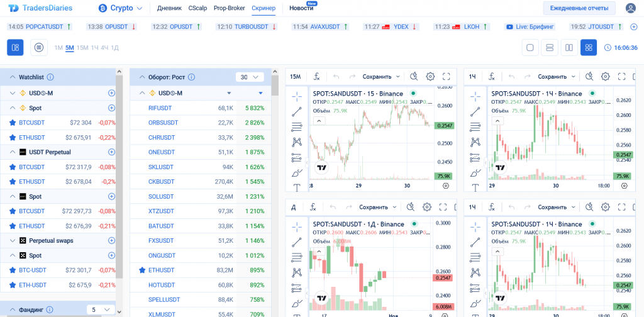Open the Дневник tab

pos(170,8)
